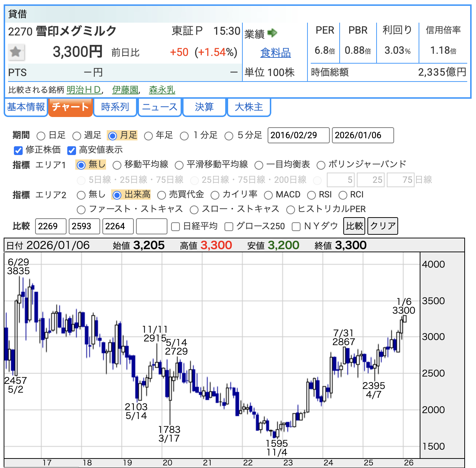Screen dimensions: 476x468
Task: Enable the 日経平均 comparison checkbox
Action: point(175,227)
